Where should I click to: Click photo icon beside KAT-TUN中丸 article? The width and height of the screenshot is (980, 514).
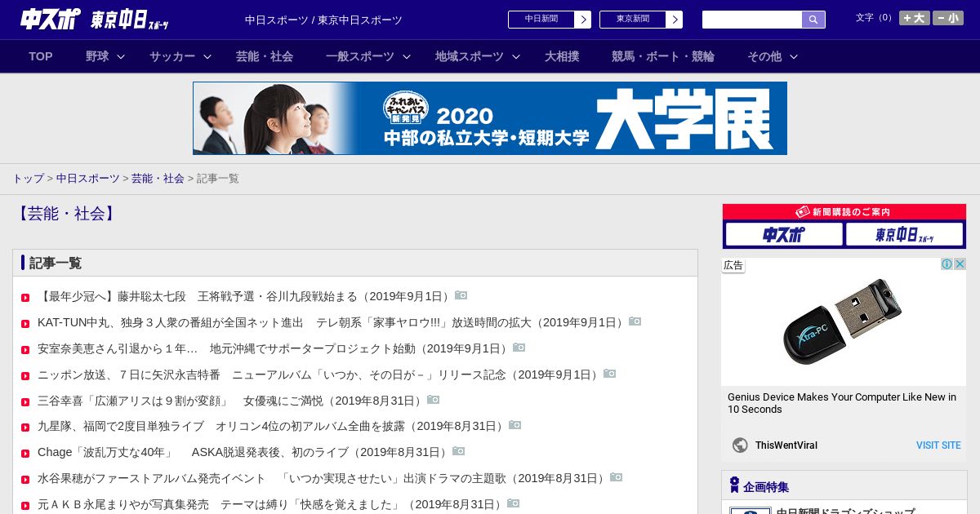[635, 321]
